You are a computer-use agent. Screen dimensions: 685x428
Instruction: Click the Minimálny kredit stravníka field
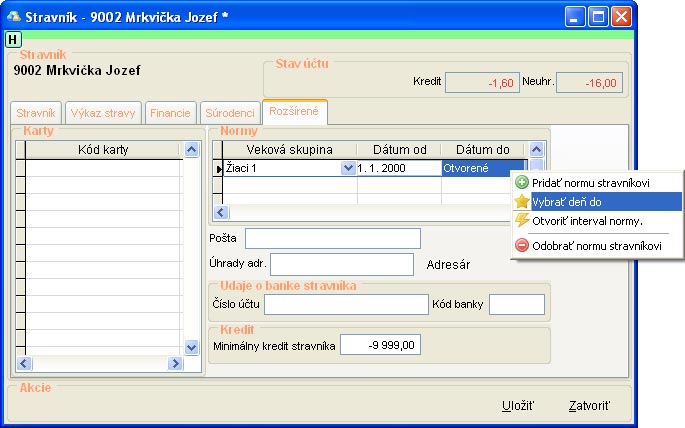[381, 345]
